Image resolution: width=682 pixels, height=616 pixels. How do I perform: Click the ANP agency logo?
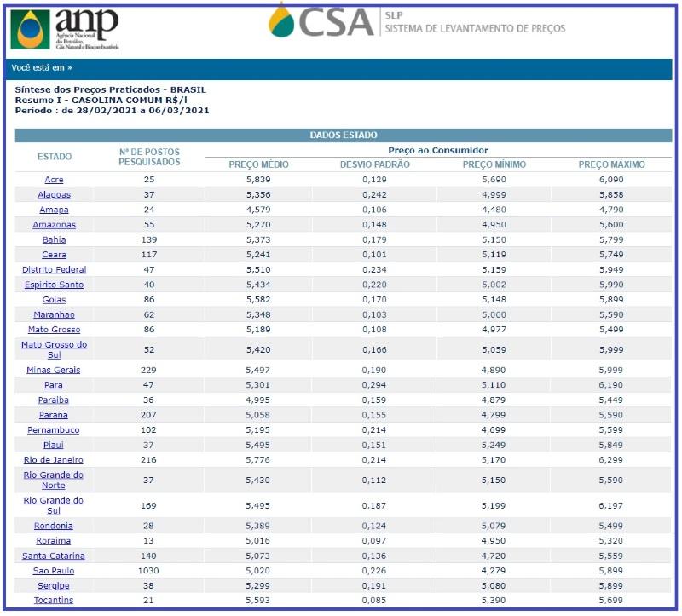click(65, 28)
